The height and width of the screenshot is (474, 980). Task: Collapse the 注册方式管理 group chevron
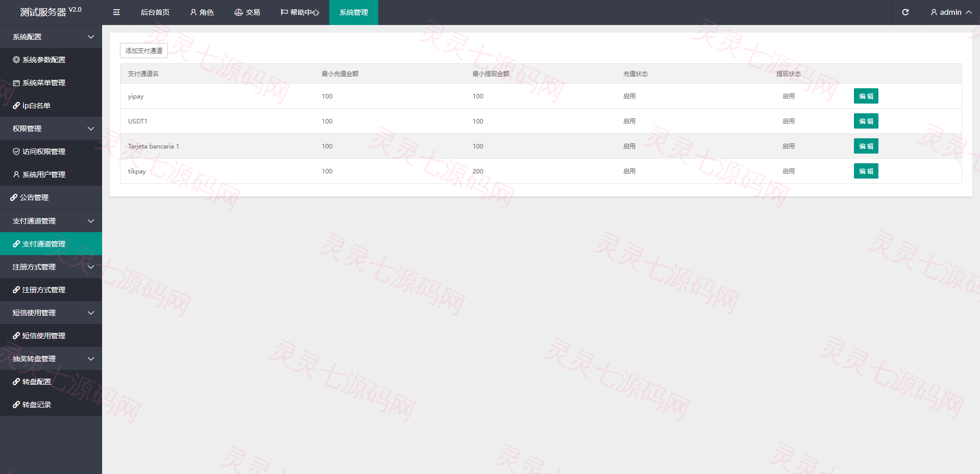[91, 267]
